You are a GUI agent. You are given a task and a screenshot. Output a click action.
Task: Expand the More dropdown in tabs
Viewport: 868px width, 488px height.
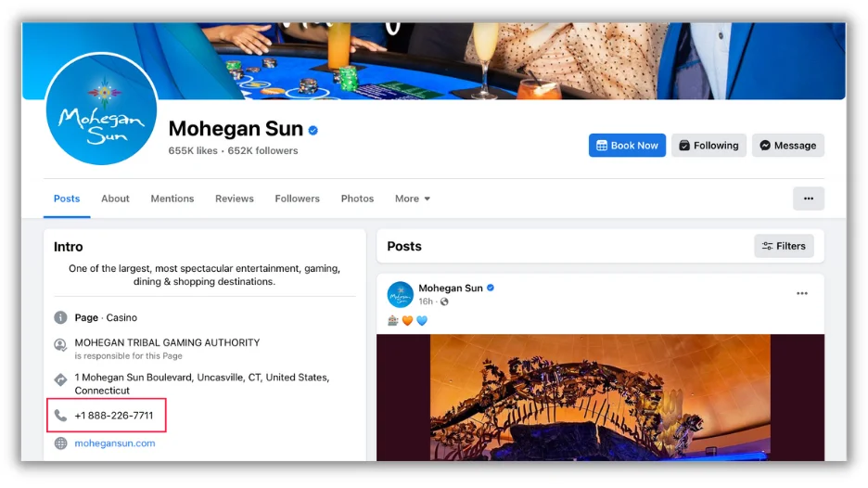413,199
